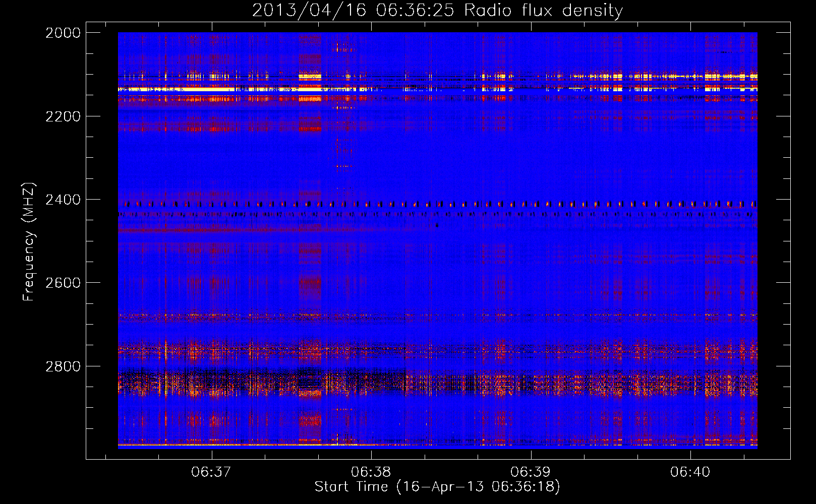This screenshot has width=816, height=504.
Task: Click the 06:39 time axis label
Action: (531, 472)
